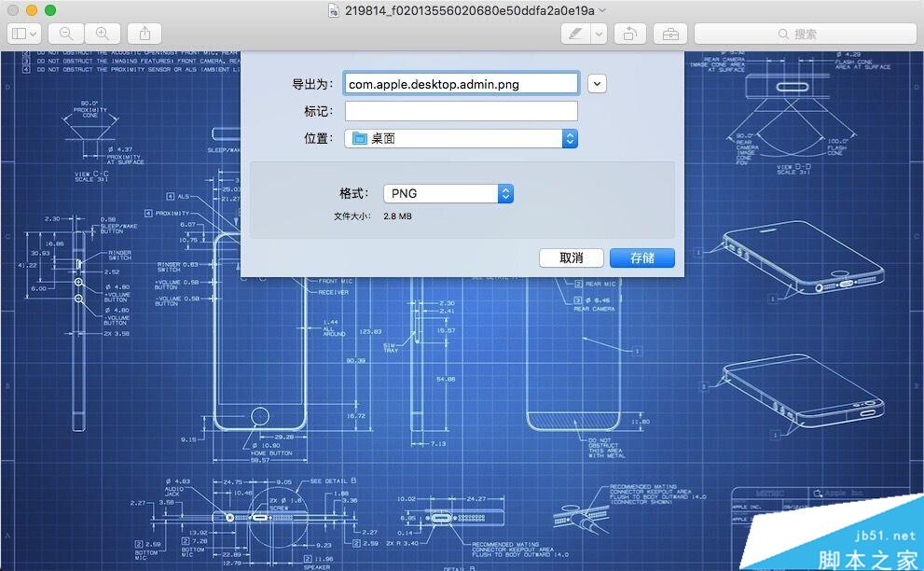924x571 pixels.
Task: Show the Markup toolbar toolbox icon
Action: [670, 34]
